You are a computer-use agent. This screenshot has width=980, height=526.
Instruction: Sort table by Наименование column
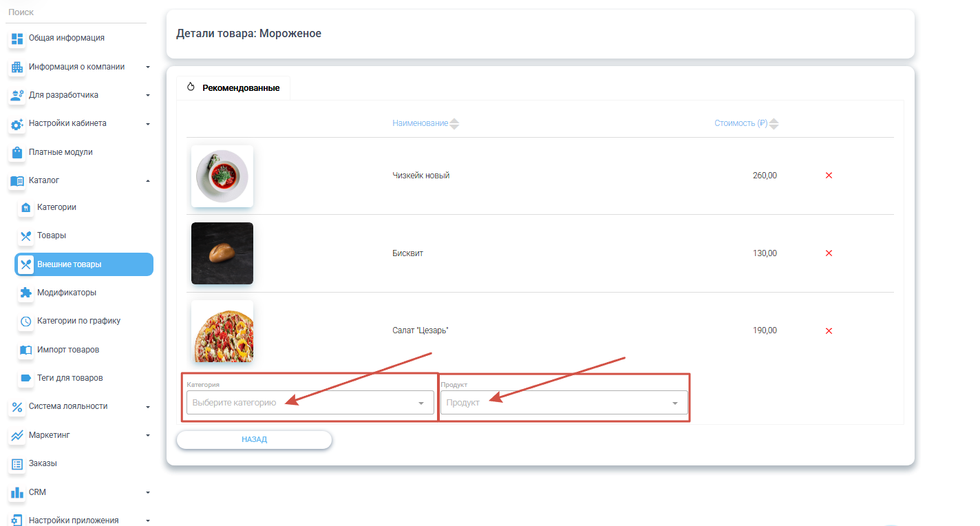[x=420, y=124]
